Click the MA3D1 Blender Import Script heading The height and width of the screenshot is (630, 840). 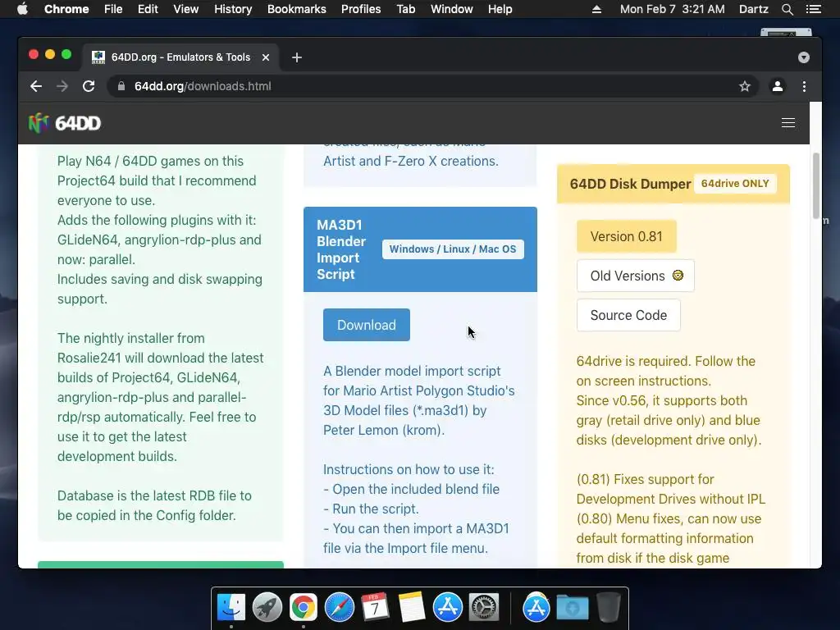pyautogui.click(x=341, y=249)
